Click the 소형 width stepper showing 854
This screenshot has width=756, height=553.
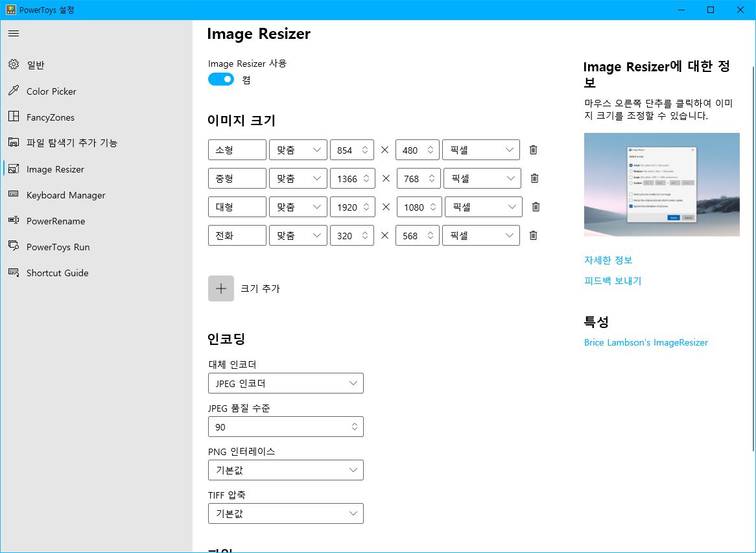(352, 150)
